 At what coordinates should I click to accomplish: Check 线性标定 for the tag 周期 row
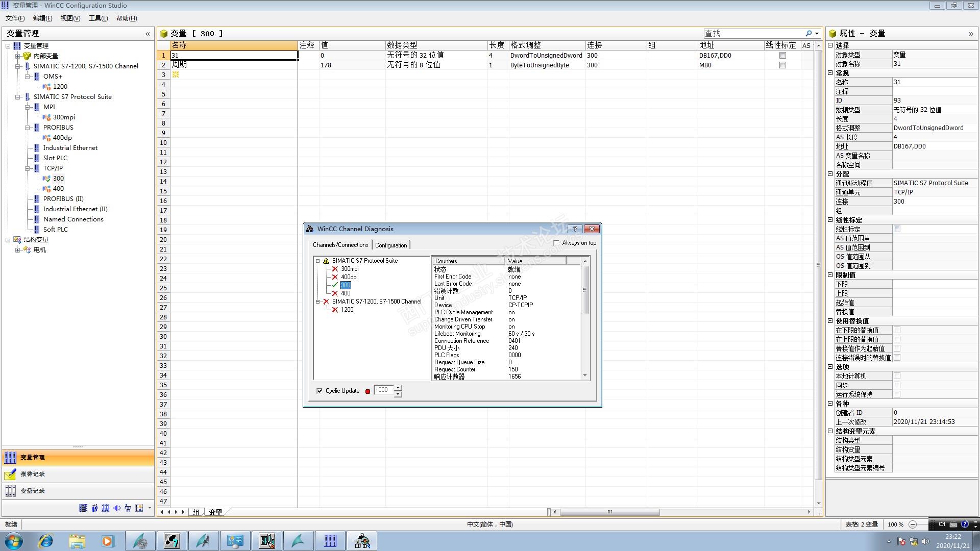782,65
